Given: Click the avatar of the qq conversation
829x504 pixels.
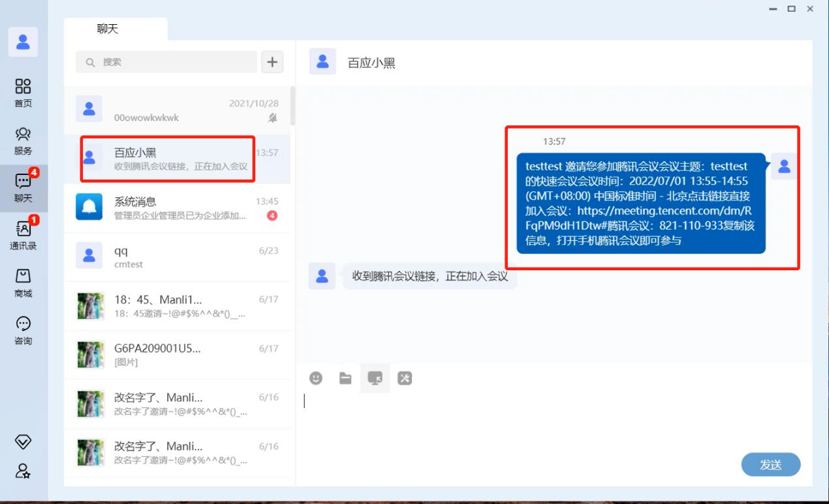Looking at the screenshot, I should point(89,256).
